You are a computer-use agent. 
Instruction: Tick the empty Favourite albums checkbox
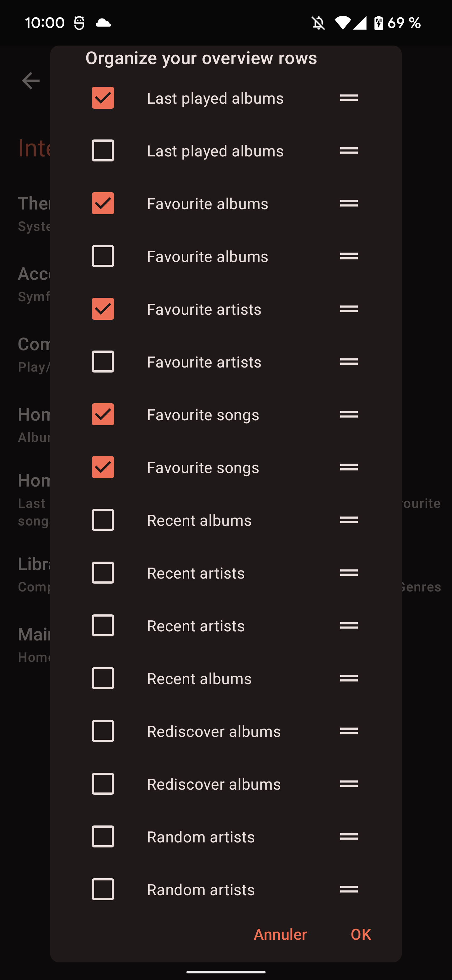[x=103, y=256]
